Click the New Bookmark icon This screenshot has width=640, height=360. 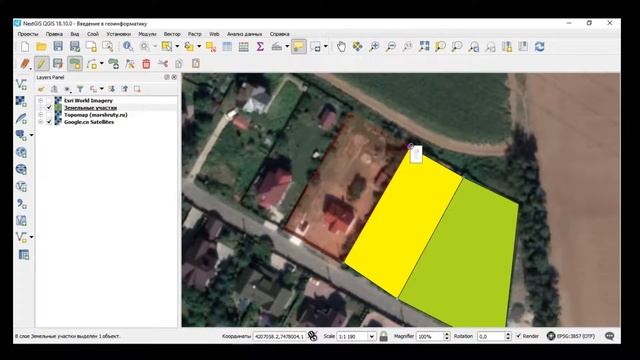[x=507, y=47]
